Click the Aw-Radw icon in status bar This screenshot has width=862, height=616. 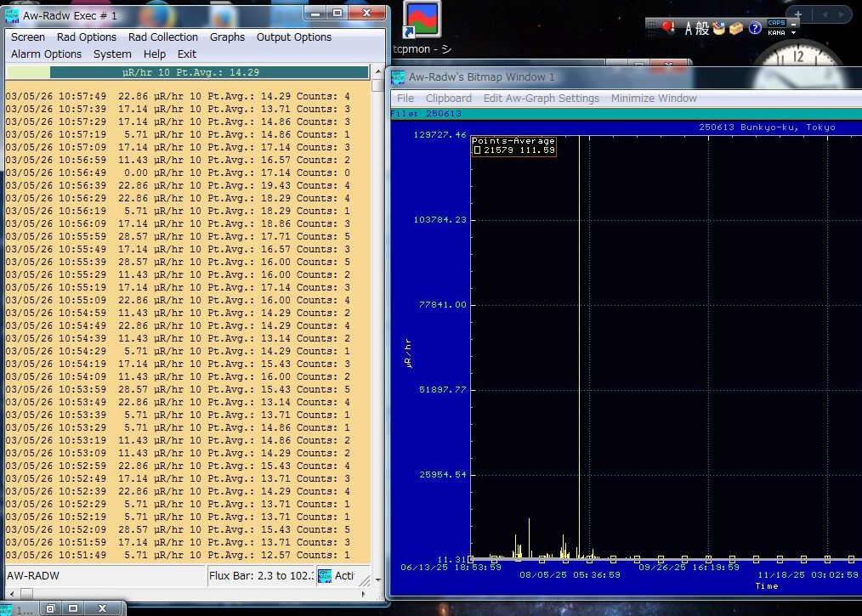(325, 575)
